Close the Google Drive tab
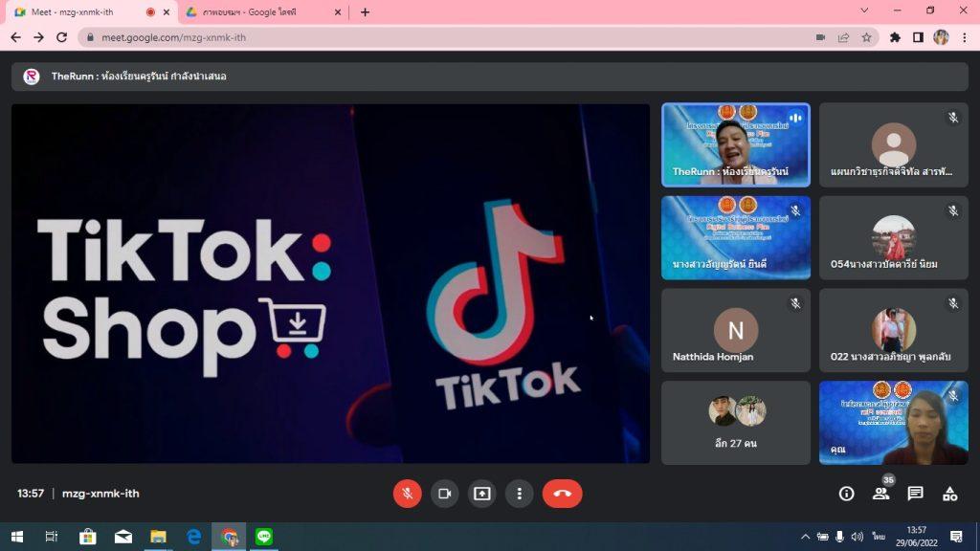 338,11
